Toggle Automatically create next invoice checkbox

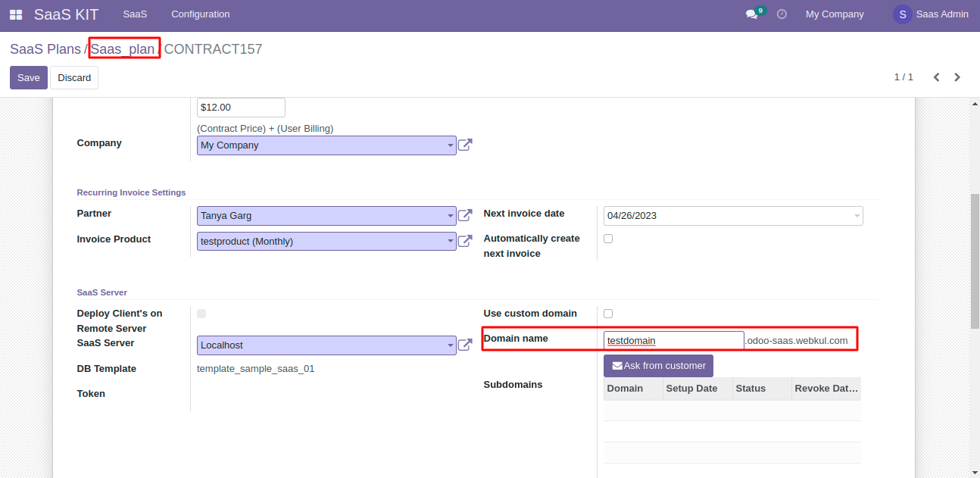[x=608, y=239]
